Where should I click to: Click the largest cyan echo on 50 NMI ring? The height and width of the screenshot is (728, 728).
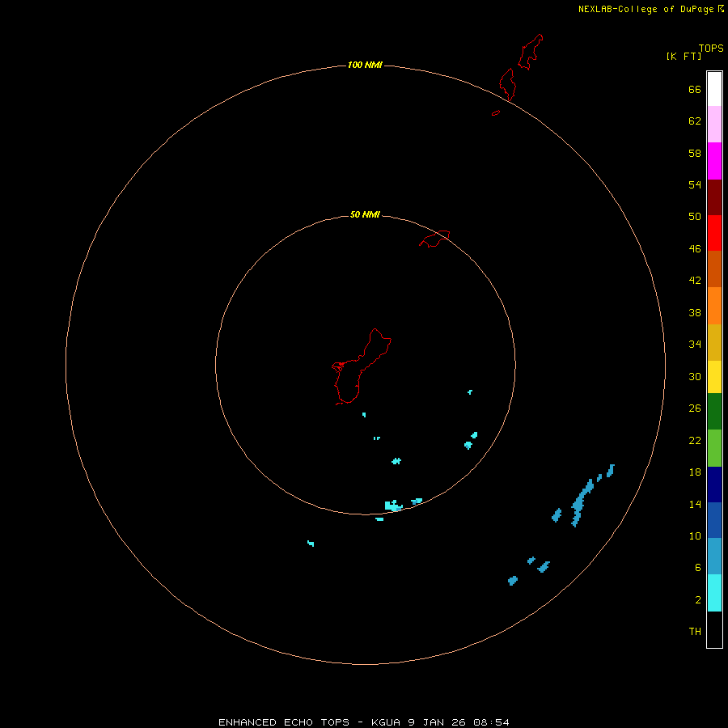393,506
